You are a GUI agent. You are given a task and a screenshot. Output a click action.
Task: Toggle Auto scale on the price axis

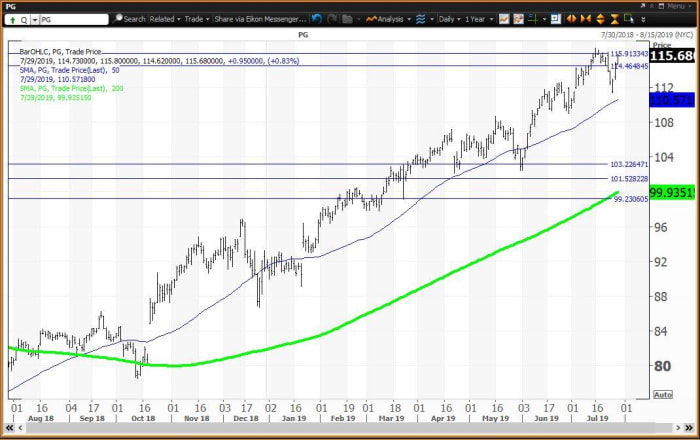662,394
